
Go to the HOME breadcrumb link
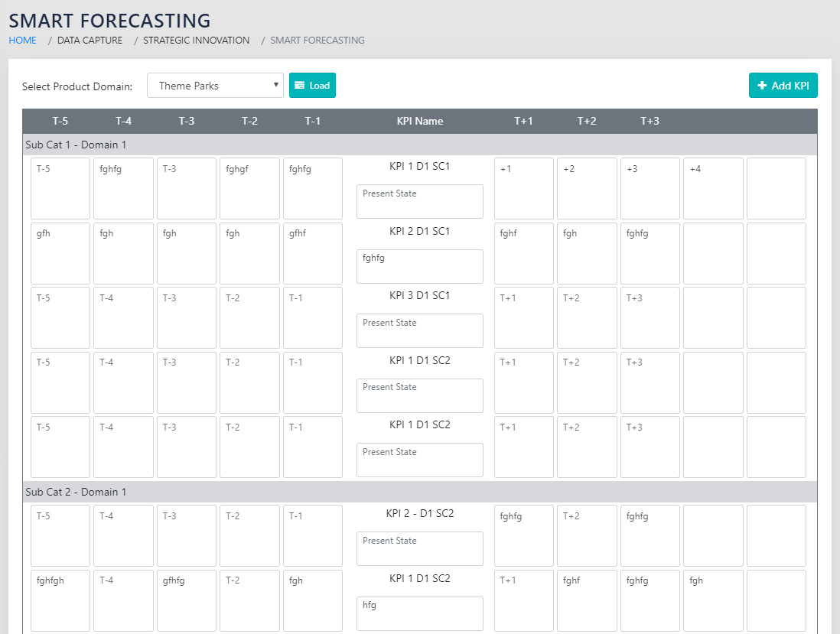22,41
